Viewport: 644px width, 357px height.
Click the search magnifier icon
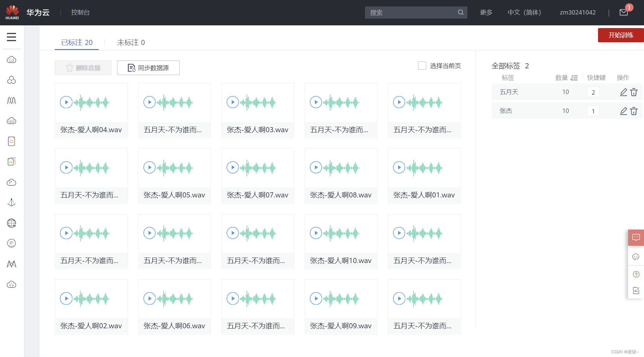pyautogui.click(x=461, y=13)
